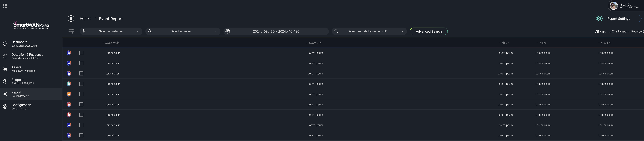
Task: Expand the search reports dropdown chevron
Action: 402,31
